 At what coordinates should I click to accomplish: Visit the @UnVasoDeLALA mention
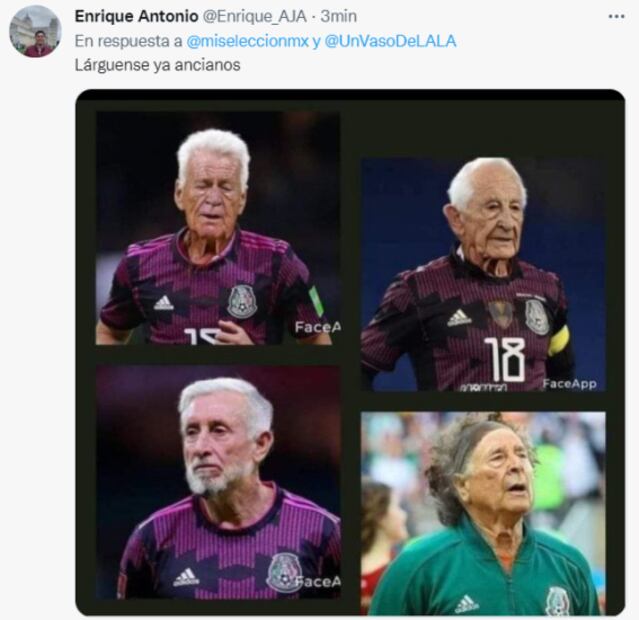click(379, 40)
